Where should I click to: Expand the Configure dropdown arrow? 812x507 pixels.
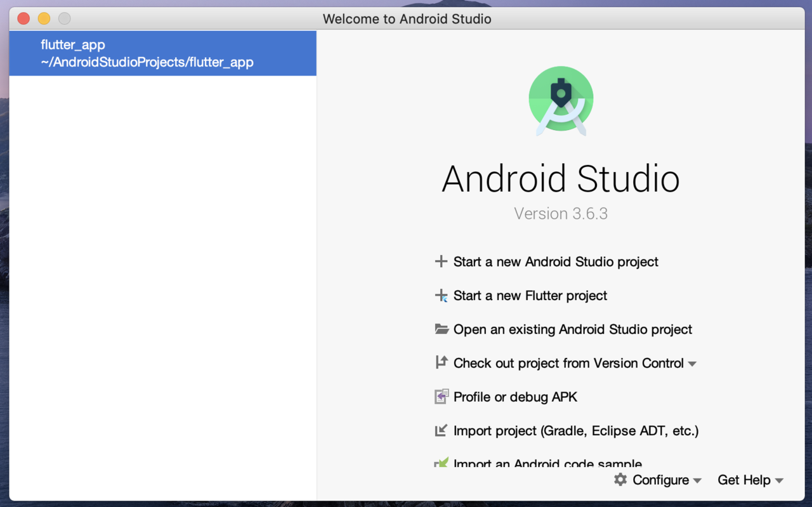[697, 480]
